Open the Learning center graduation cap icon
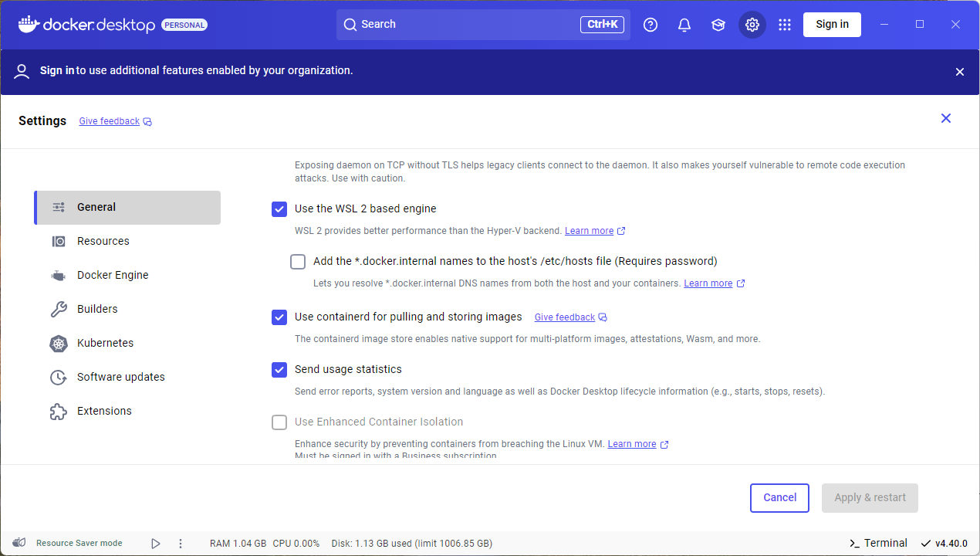This screenshot has height=556, width=980. click(718, 25)
